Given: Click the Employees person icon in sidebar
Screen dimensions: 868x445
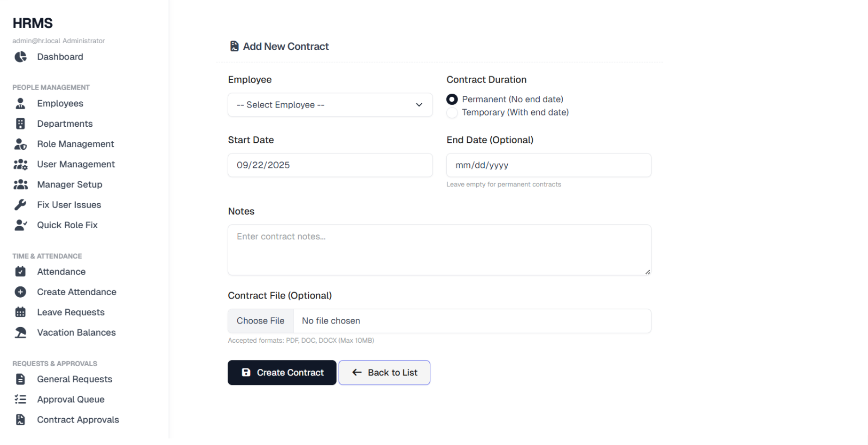Looking at the screenshot, I should [x=20, y=103].
